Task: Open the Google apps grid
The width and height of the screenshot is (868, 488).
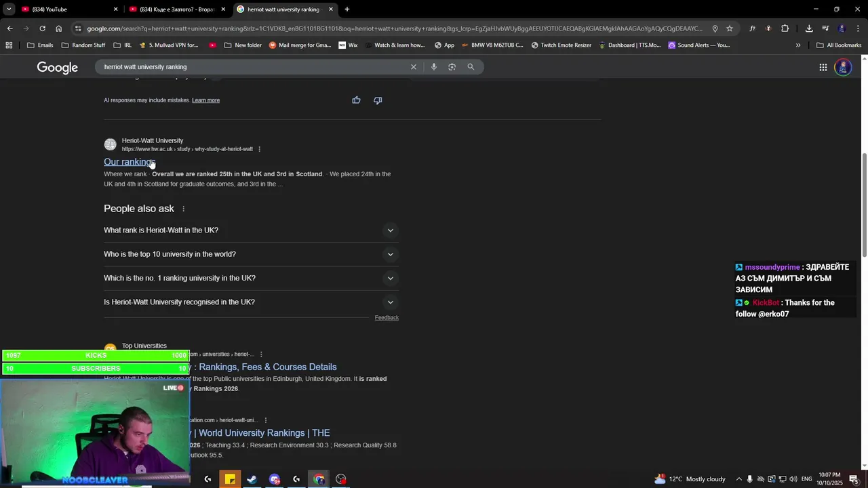Action: [x=823, y=67]
